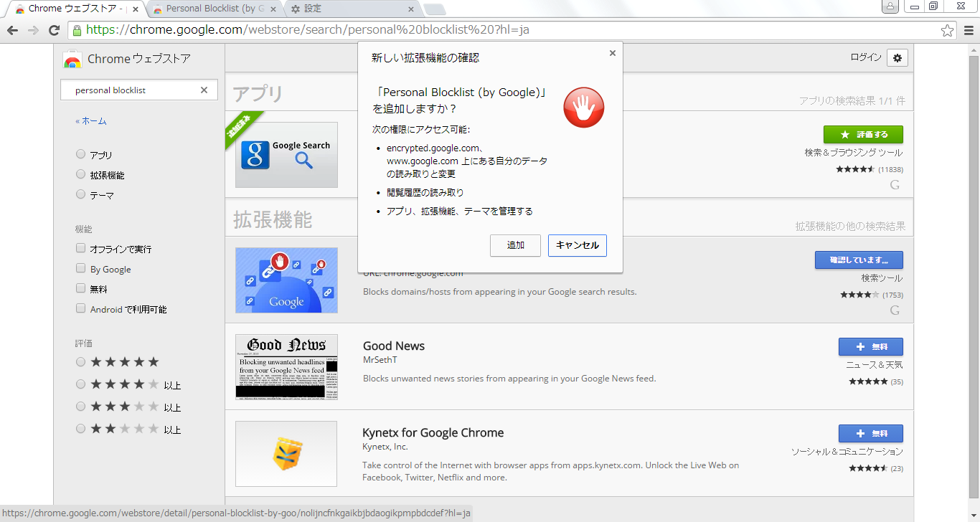
Task: Click キャンセル in the confirmation dialog
Action: [578, 245]
